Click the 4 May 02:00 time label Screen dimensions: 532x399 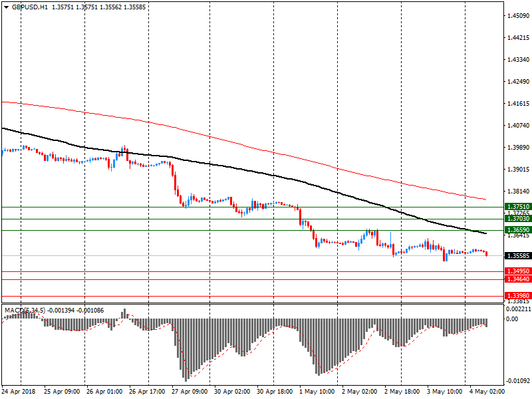pos(487,392)
